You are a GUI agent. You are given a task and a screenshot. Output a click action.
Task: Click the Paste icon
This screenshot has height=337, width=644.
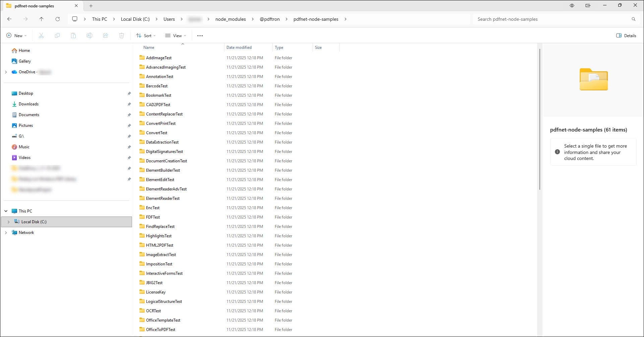pos(73,35)
